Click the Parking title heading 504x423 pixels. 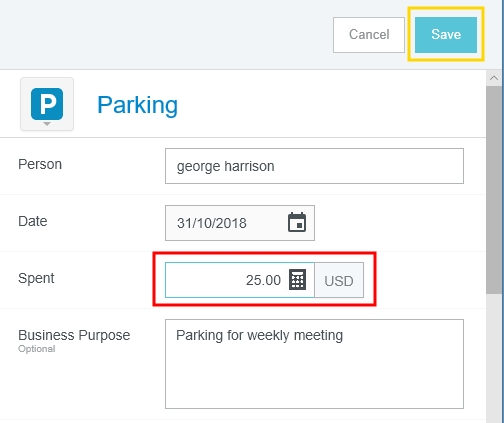pos(137,105)
